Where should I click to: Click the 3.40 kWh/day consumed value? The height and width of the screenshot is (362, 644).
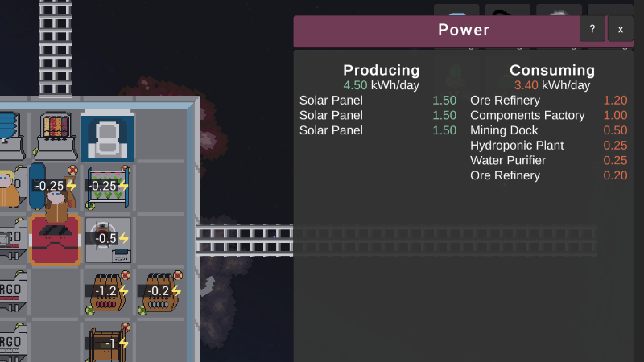pos(552,85)
